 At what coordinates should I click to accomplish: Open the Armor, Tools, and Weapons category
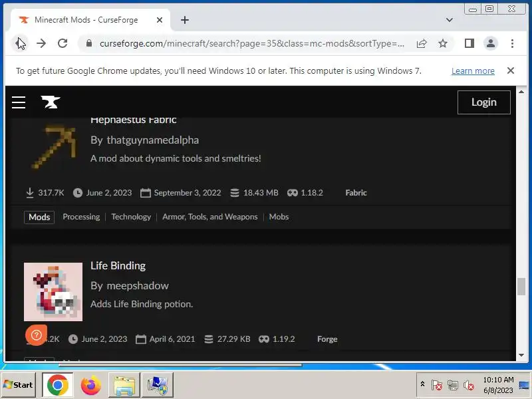click(210, 217)
